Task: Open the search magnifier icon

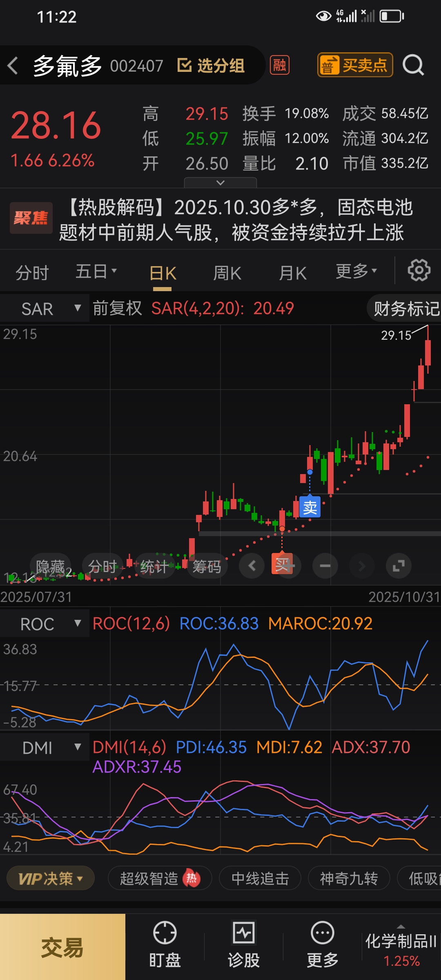Action: (413, 65)
